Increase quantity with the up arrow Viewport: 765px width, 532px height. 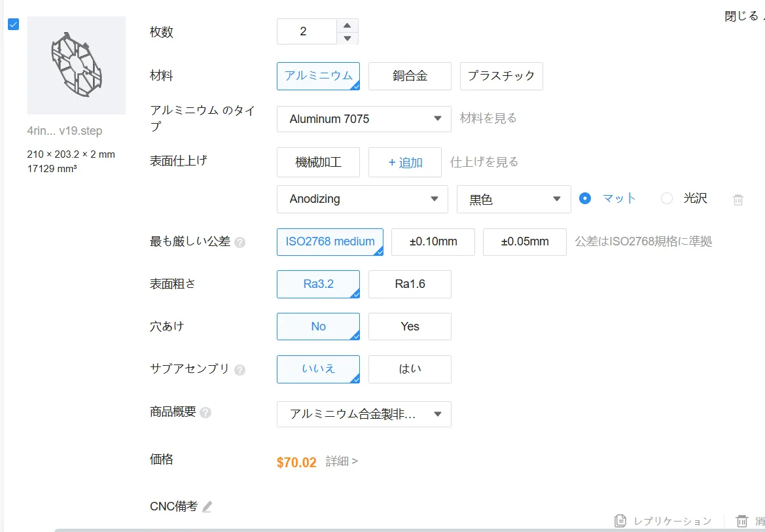(x=347, y=26)
